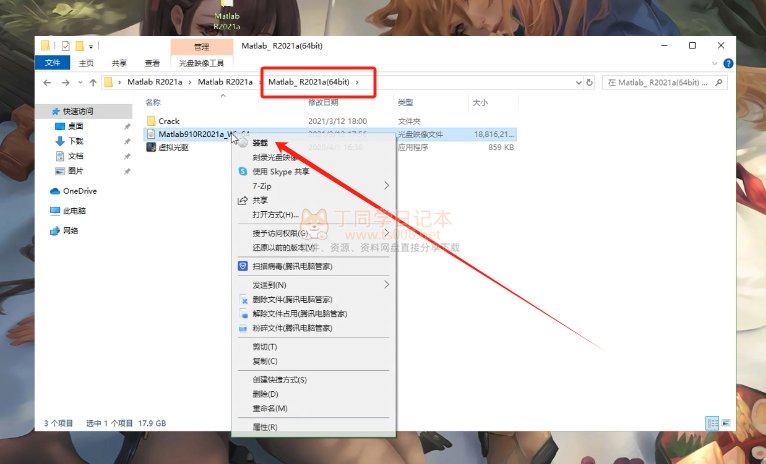766x464 pixels.
Task: Click the Back navigation arrow
Action: point(47,83)
